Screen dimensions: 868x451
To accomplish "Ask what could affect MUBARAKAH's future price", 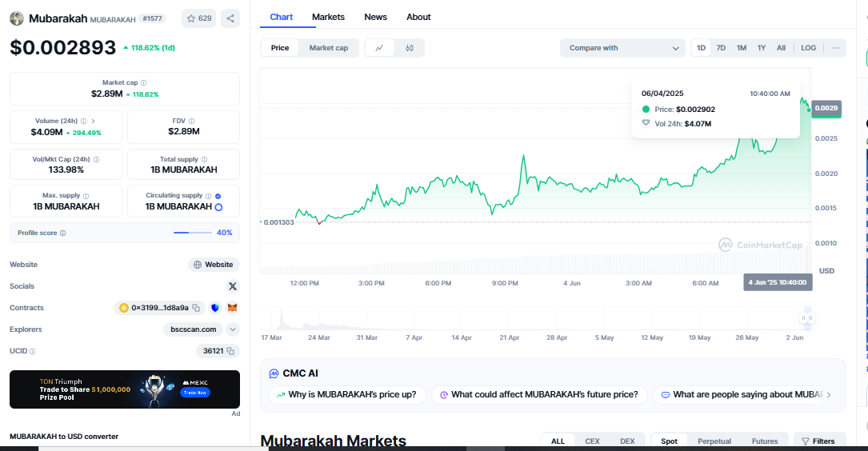I will [539, 394].
